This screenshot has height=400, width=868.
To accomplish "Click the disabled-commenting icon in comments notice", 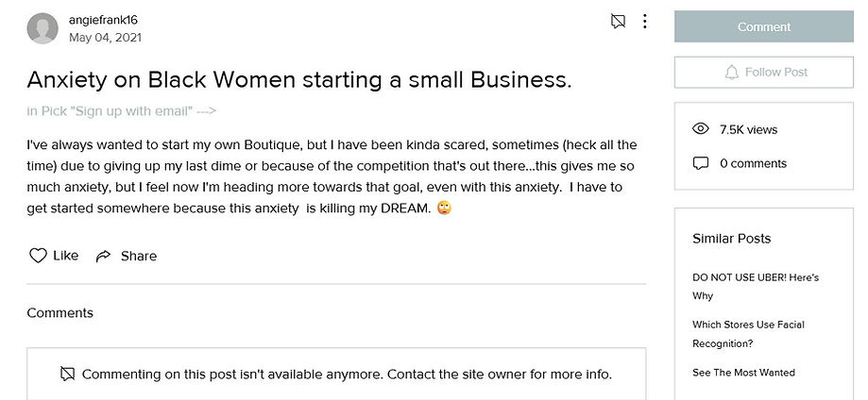I will click(67, 374).
